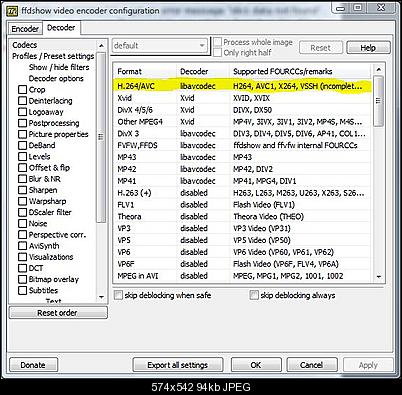The height and width of the screenshot is (395, 402).
Task: Select the VP5 format row
Action: tap(242, 240)
